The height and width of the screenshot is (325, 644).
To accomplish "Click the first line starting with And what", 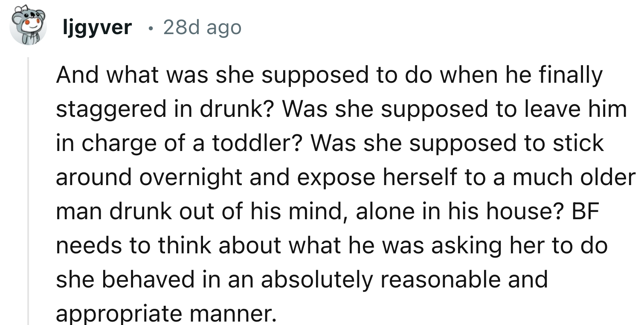I will (328, 75).
